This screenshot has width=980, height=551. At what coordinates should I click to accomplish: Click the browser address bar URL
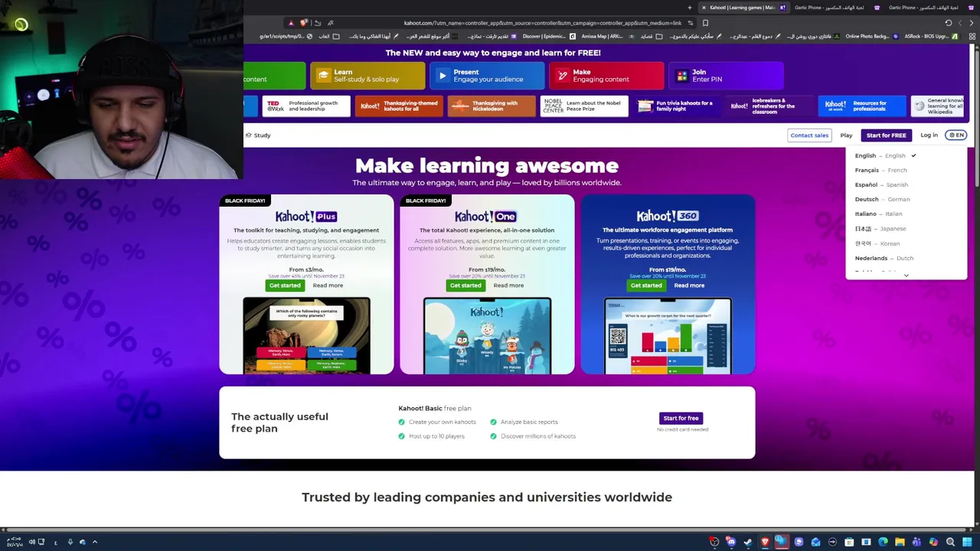pyautogui.click(x=543, y=23)
